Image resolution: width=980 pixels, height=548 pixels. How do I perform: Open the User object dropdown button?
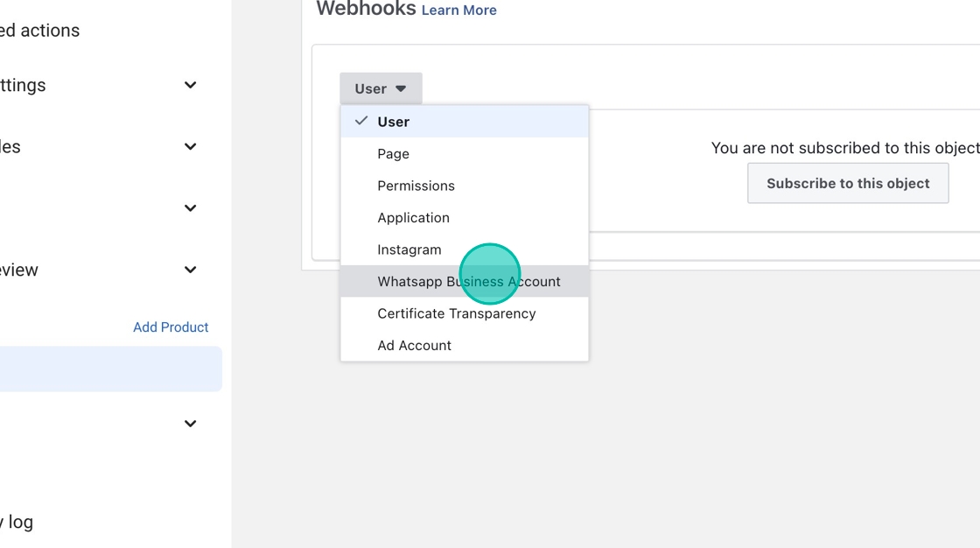pos(381,88)
